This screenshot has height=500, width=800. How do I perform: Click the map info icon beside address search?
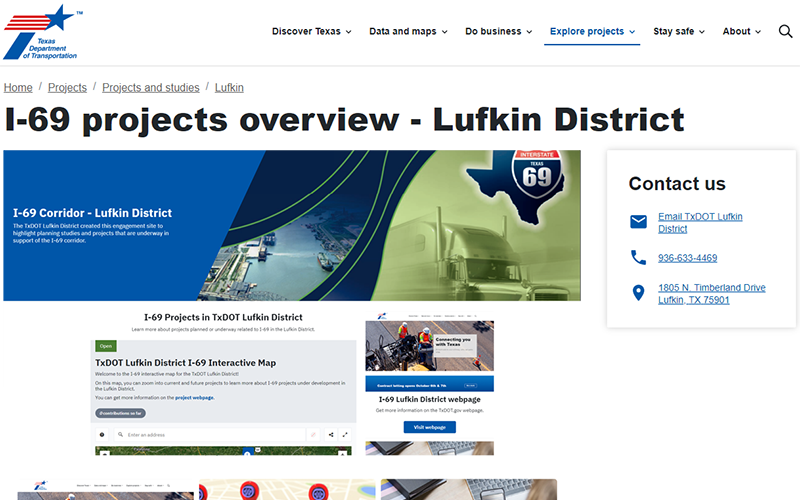click(102, 435)
